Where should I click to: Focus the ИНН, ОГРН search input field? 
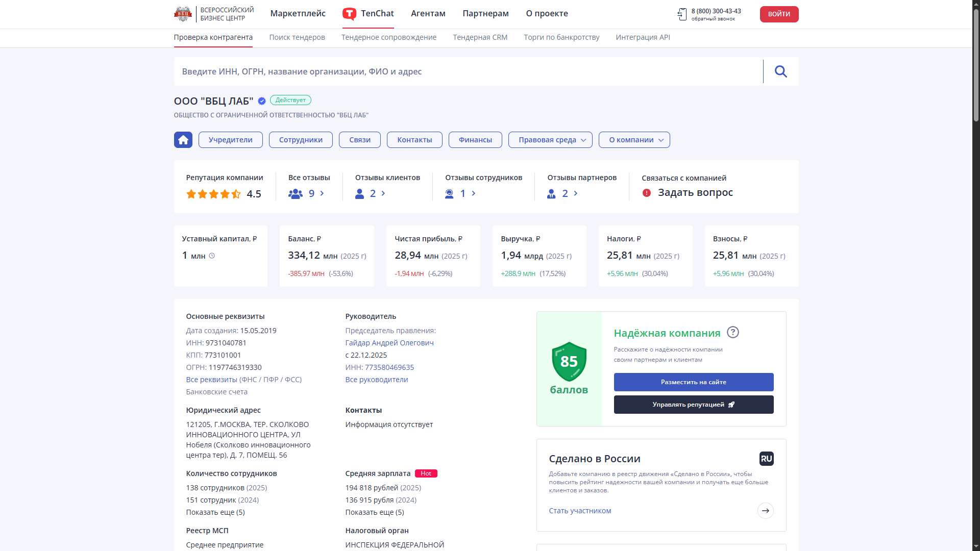click(x=468, y=71)
